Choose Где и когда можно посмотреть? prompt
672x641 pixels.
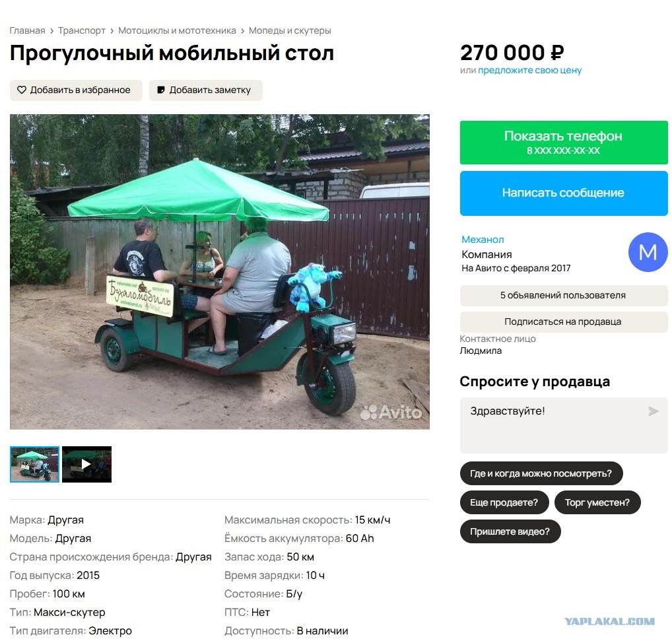point(541,473)
